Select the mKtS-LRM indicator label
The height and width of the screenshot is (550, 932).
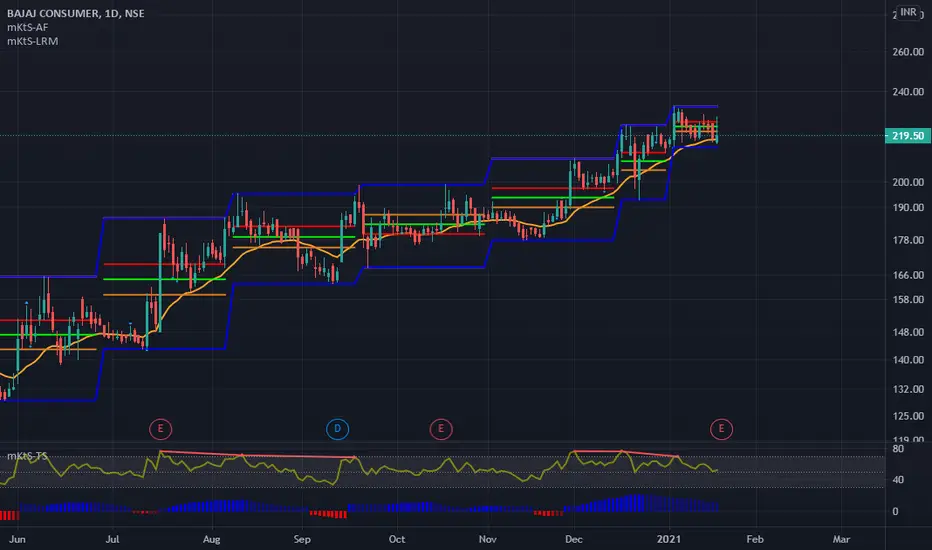tap(33, 41)
